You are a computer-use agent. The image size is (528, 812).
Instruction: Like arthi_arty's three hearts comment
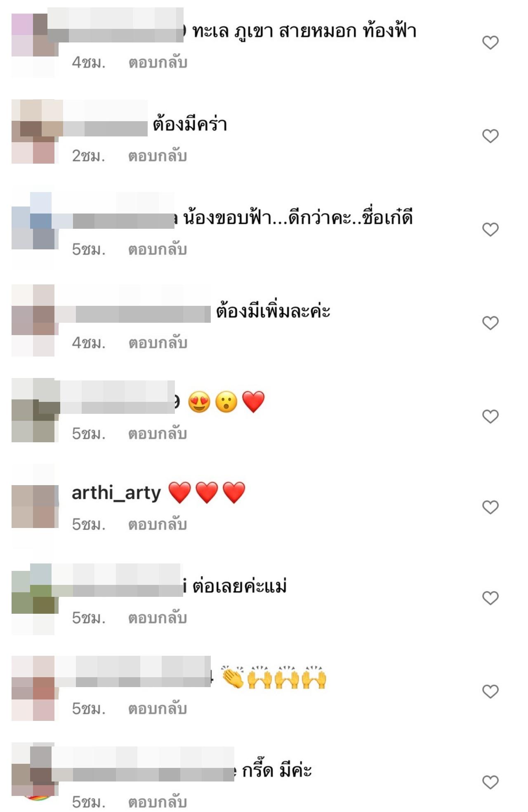click(x=490, y=507)
